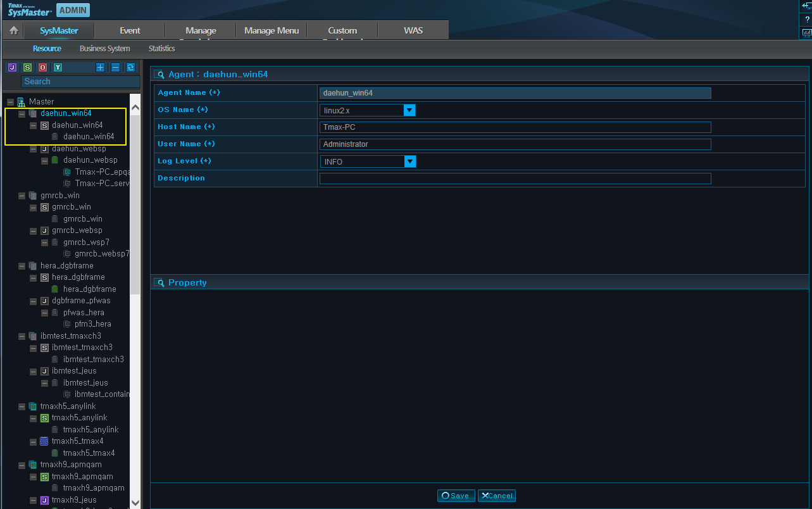This screenshot has height=509, width=812.
Task: Collapse the ibmtest_tmaxch3 agent node
Action: coord(22,336)
